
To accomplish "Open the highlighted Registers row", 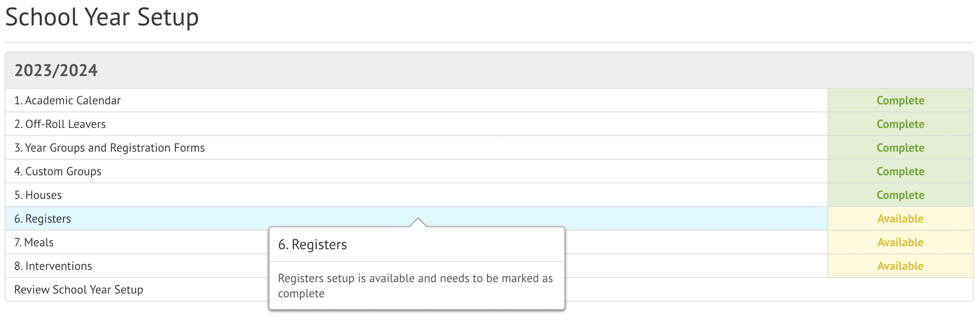I will click(43, 219).
